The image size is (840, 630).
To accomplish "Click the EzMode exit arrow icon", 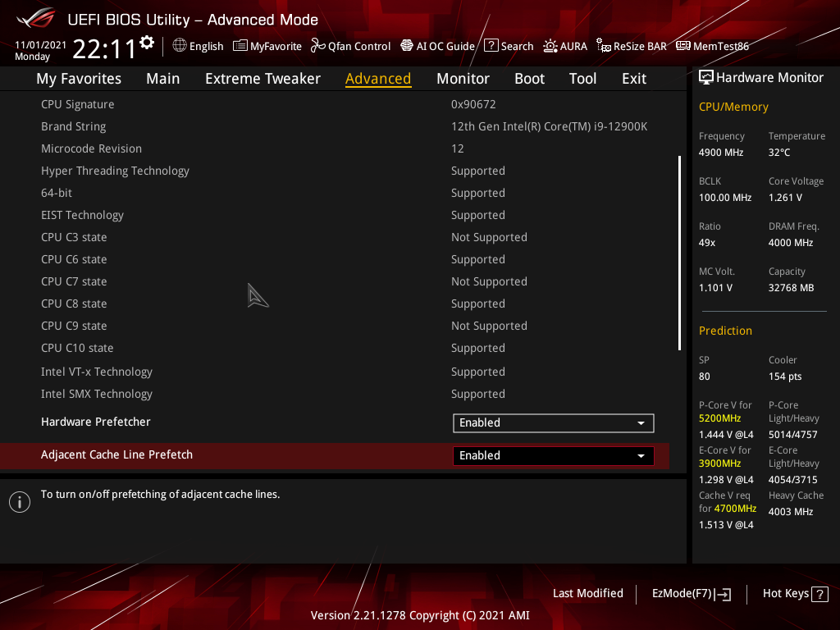I will pos(724,594).
